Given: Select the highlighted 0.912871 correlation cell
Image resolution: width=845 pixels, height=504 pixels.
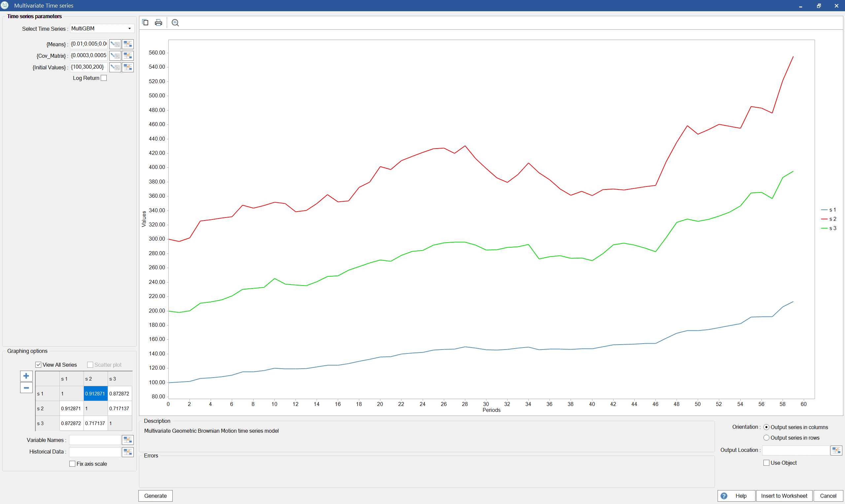Looking at the screenshot, I should pos(95,393).
